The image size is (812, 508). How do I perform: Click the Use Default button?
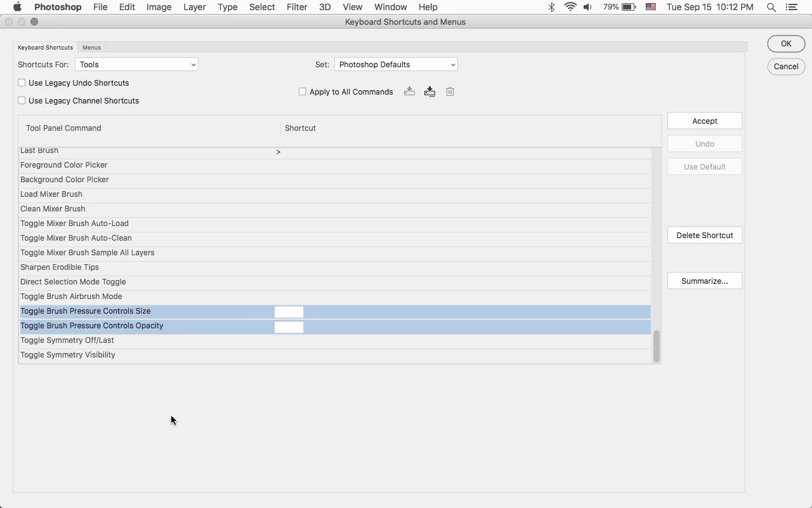coord(705,166)
